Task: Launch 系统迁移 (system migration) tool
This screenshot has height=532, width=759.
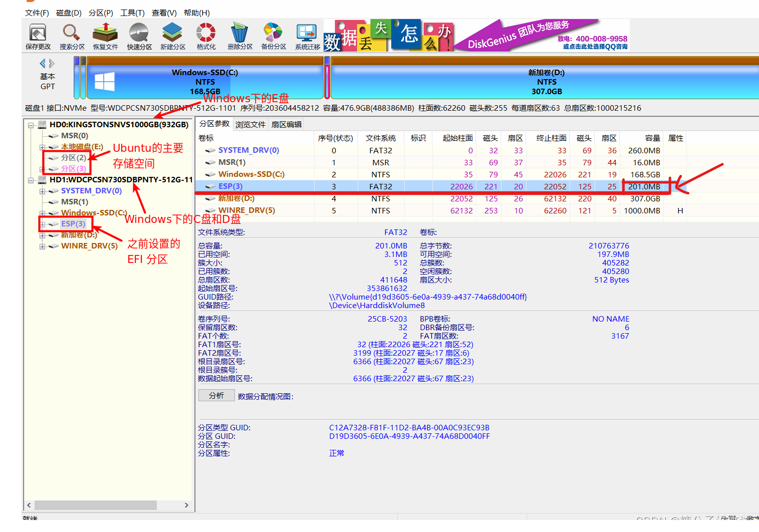Action: click(306, 35)
